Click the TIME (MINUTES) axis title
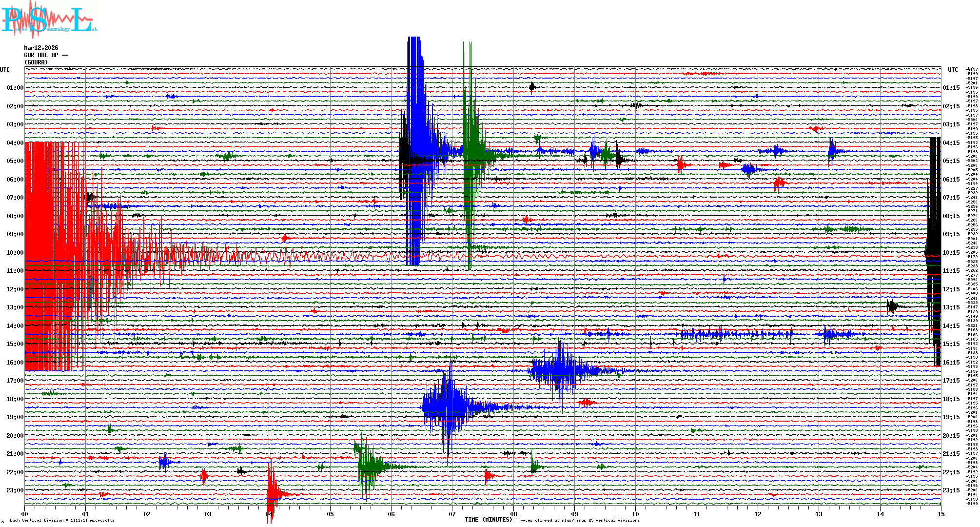This screenshot has width=980, height=527. point(488,520)
